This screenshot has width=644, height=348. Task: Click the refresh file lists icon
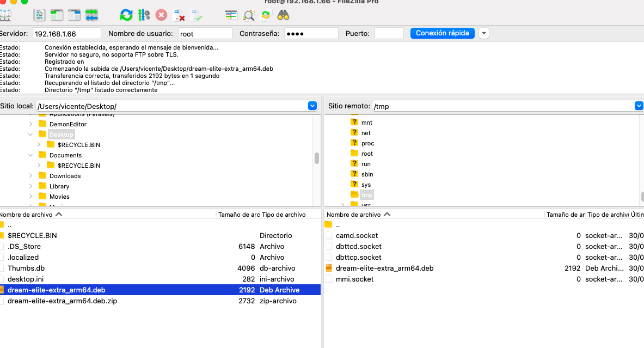(x=126, y=15)
